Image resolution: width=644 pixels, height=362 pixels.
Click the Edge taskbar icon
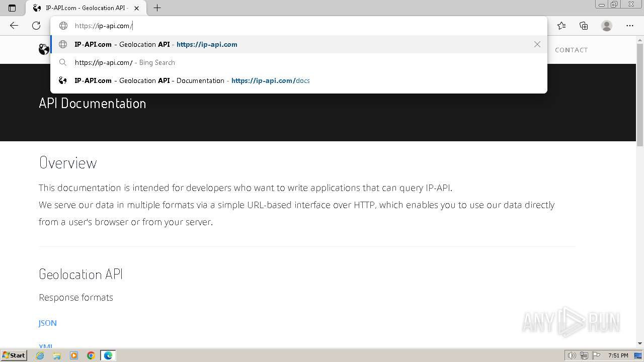pos(108,355)
